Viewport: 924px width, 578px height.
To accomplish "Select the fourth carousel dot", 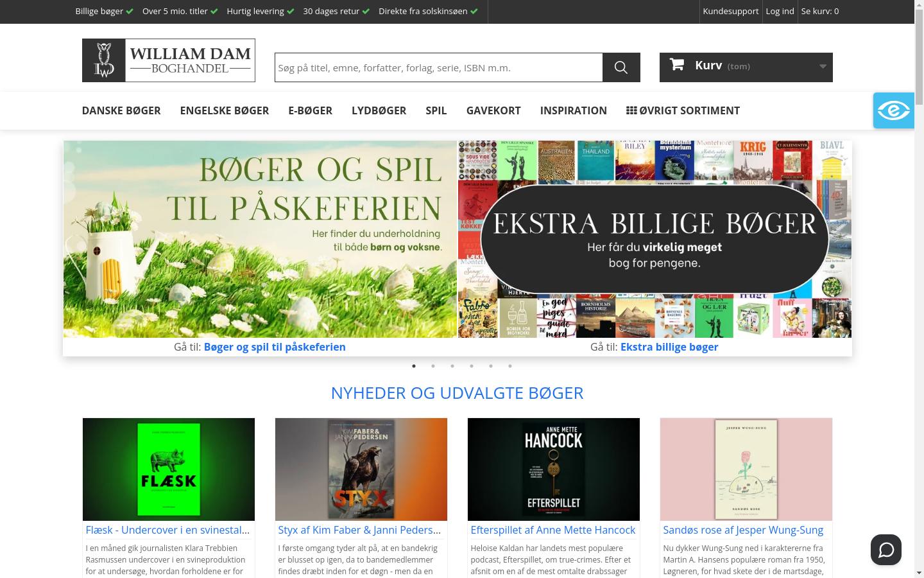I will (x=472, y=366).
